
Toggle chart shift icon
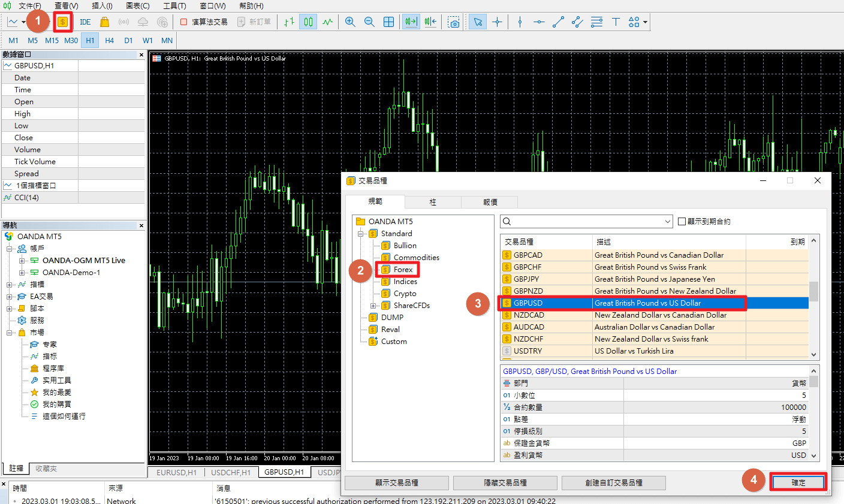coord(430,22)
